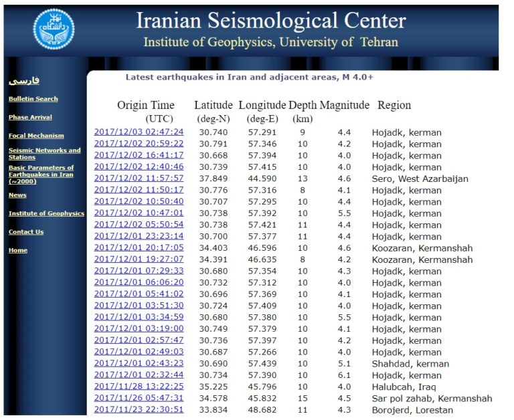Click the Origin Time column header
The height and width of the screenshot is (420, 514).
pos(145,105)
